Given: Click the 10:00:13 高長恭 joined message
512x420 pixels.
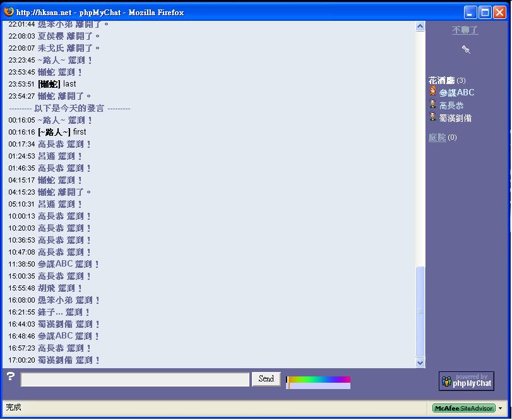Looking at the screenshot, I should click(49, 216).
